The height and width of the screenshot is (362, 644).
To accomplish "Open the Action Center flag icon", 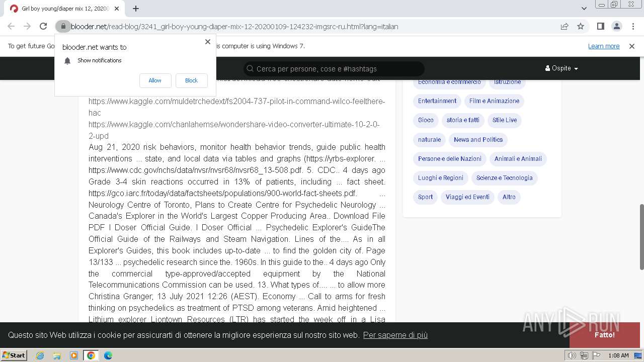I will [595, 355].
